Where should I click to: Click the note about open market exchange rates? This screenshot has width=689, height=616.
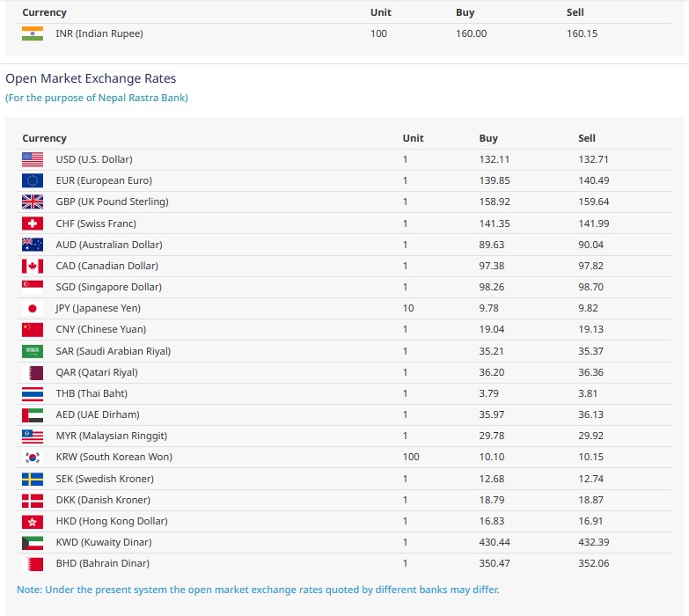coord(258,590)
